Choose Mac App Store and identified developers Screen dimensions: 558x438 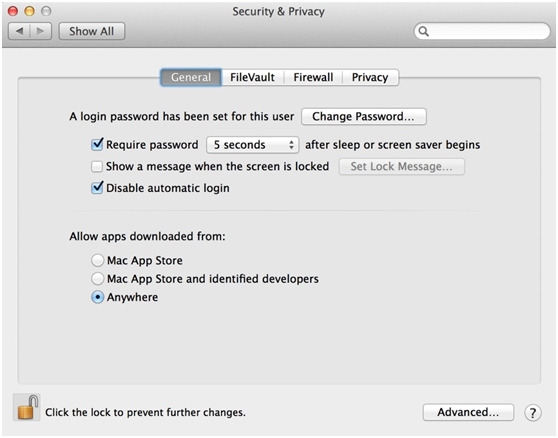coord(98,279)
